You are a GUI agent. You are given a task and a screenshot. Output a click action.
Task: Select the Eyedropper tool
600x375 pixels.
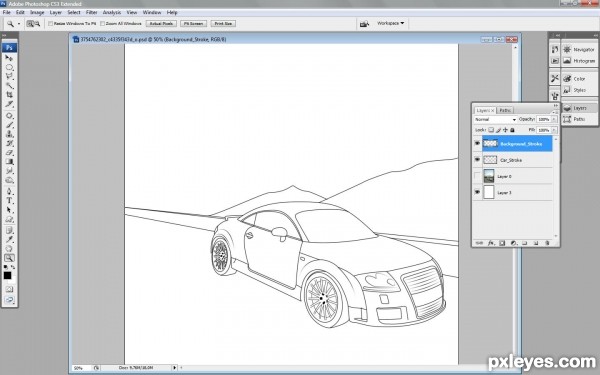9,240
